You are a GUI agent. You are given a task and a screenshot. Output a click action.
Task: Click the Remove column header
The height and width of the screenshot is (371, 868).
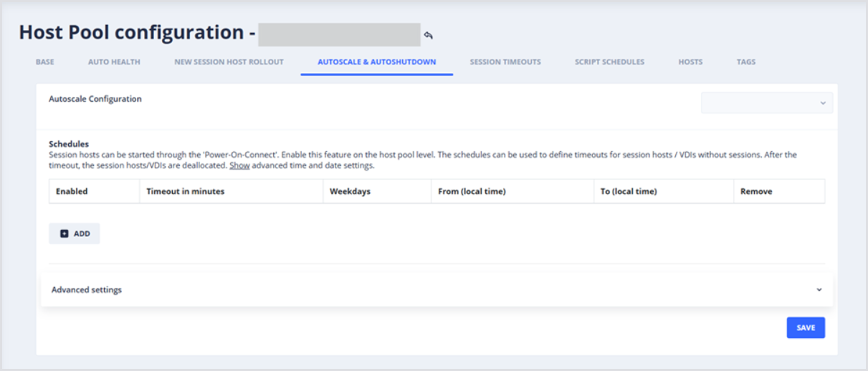coord(756,192)
